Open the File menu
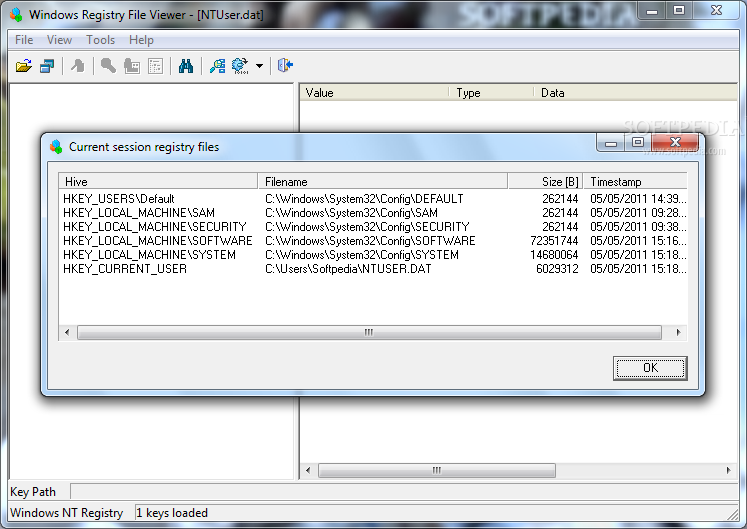The height and width of the screenshot is (529, 747). (24, 40)
